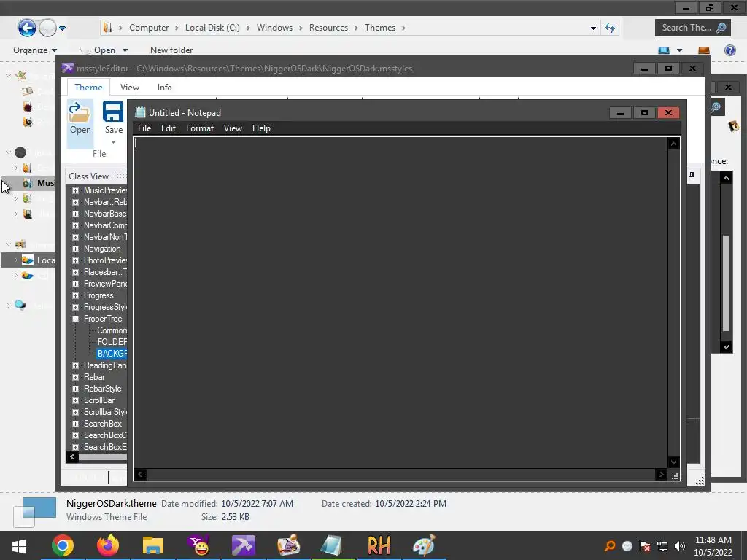The width and height of the screenshot is (747, 560).
Task: Click the Explorer back arrow button
Action: [x=27, y=28]
